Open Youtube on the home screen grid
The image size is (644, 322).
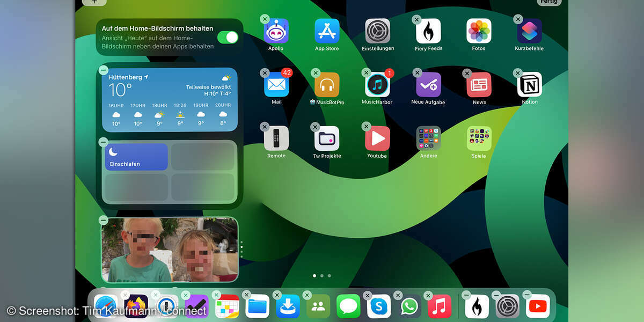pos(378,138)
